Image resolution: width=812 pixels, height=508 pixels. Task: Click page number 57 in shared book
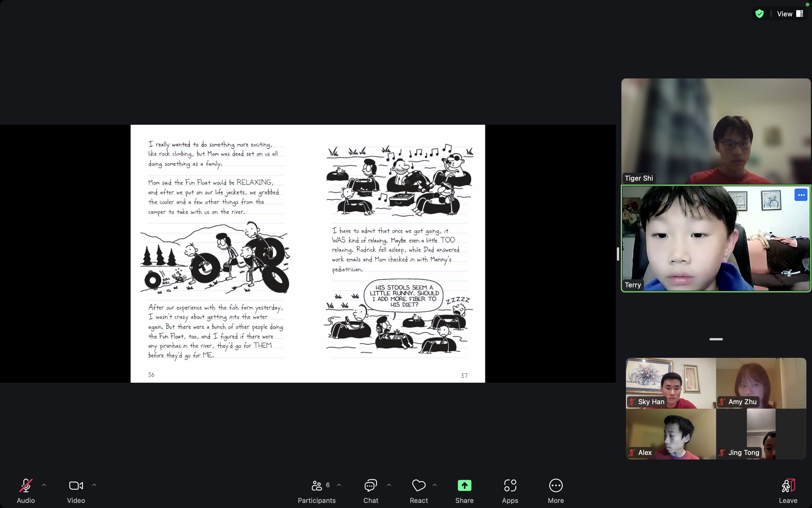point(464,376)
